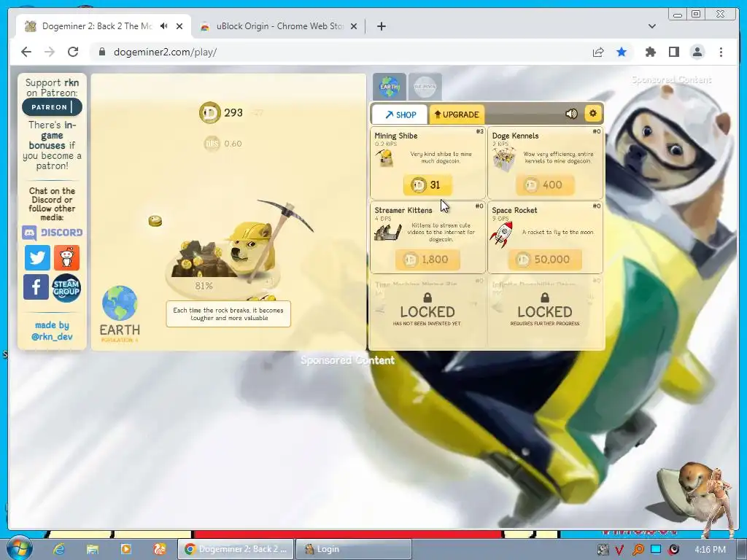Open the Extensions puzzle icon

tap(650, 52)
